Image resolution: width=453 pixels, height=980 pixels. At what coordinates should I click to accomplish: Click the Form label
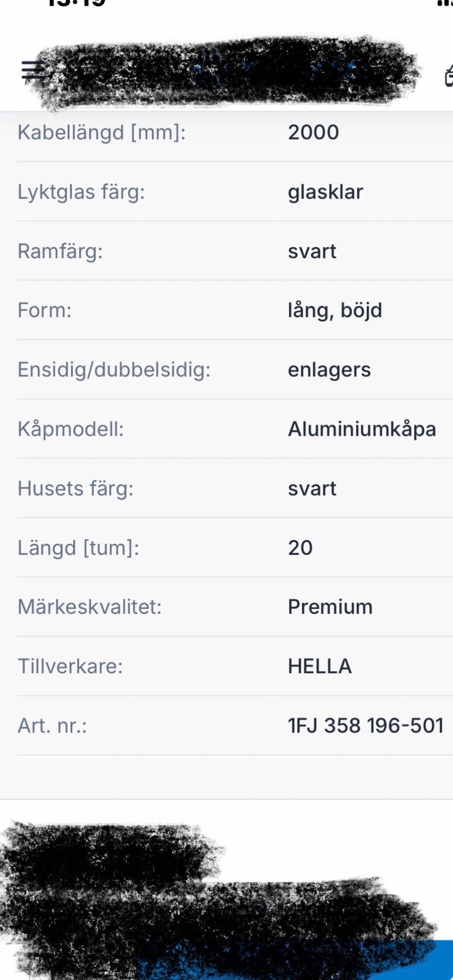click(x=44, y=310)
